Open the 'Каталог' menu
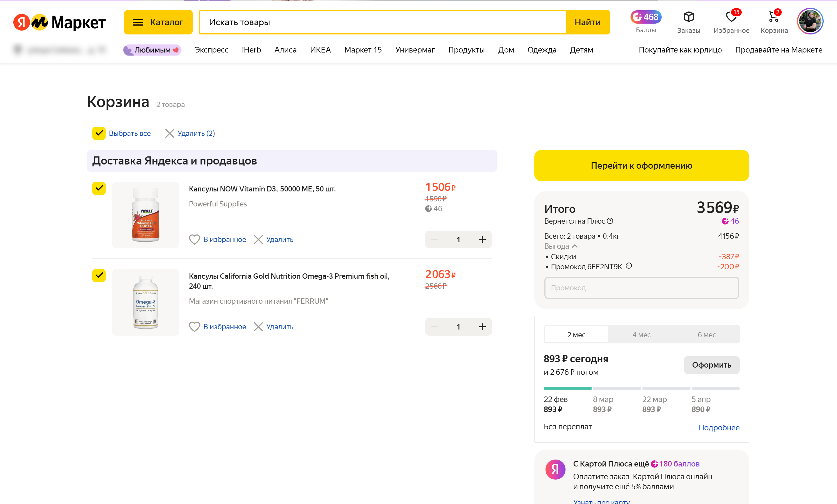The height and width of the screenshot is (504, 837). pos(158,23)
